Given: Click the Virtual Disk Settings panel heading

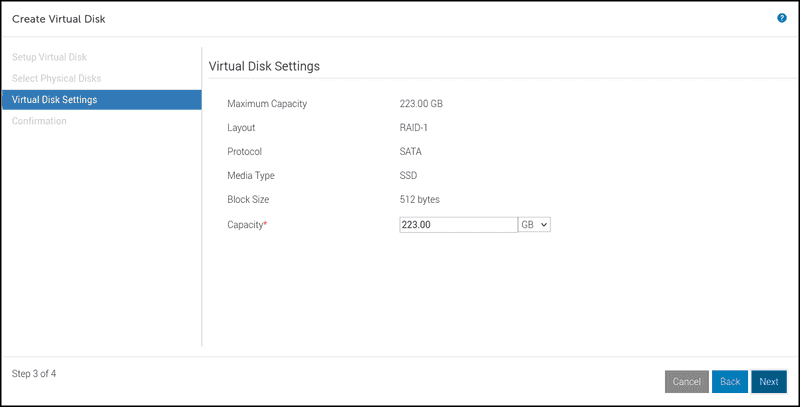Looking at the screenshot, I should tap(263, 66).
